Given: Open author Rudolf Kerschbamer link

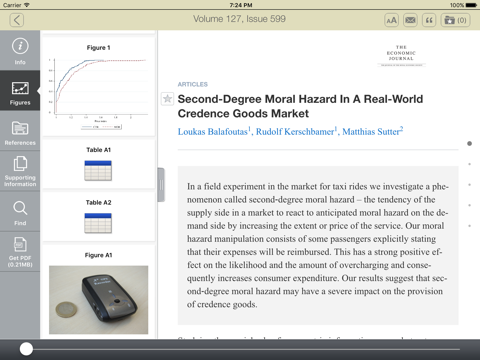Looking at the screenshot, I should coord(296,131).
